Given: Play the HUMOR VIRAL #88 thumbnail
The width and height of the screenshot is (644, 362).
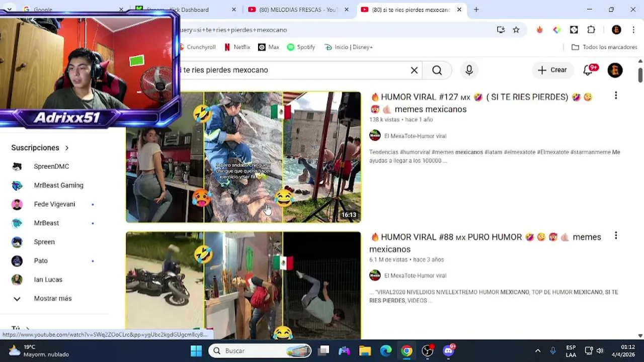Looking at the screenshot, I should pos(244,286).
